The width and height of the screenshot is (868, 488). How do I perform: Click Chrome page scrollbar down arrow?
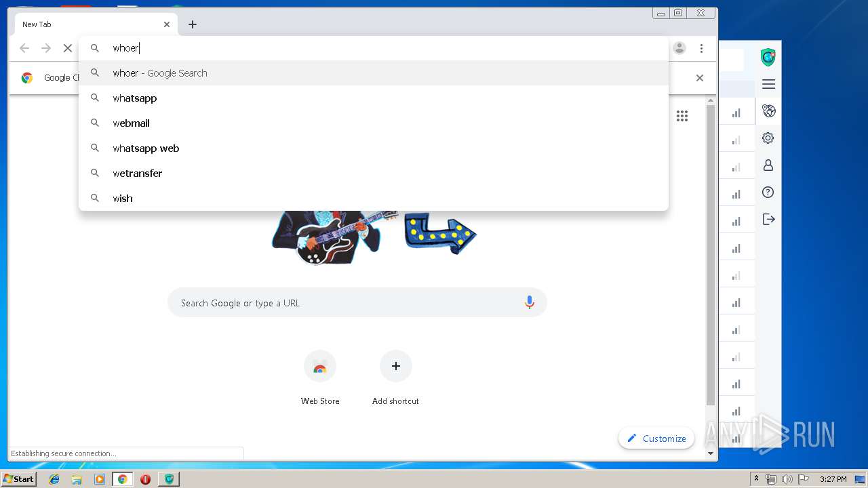click(711, 453)
